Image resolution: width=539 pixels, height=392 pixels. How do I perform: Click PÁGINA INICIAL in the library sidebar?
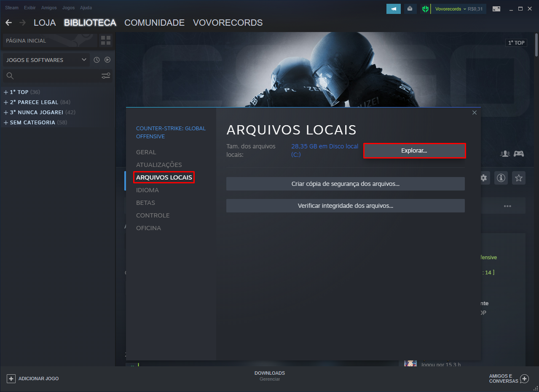coord(50,41)
